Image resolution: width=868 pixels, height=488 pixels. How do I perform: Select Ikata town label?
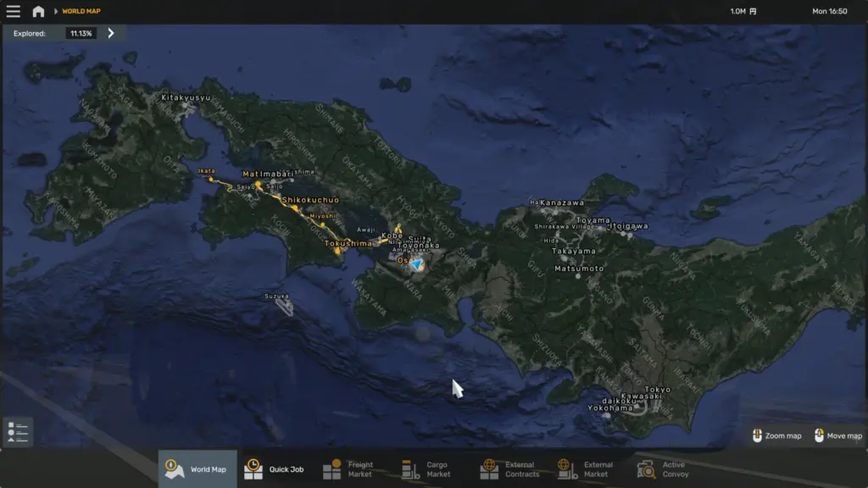click(x=207, y=171)
